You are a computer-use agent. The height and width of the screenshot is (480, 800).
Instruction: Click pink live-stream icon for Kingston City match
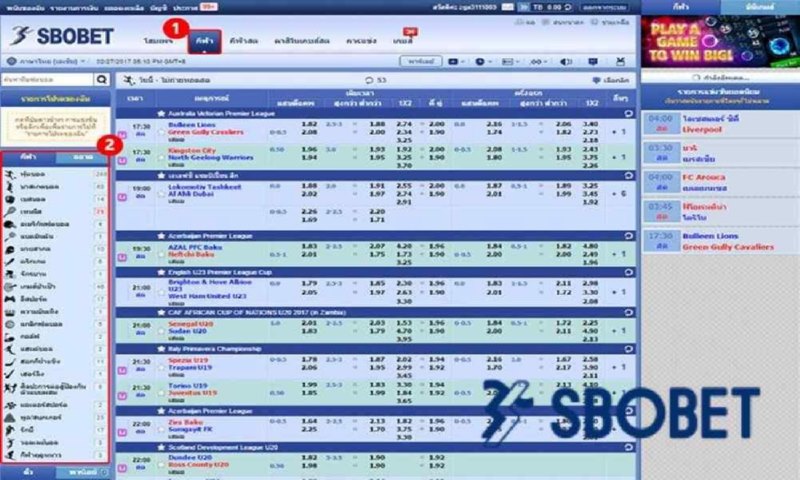[x=122, y=160]
